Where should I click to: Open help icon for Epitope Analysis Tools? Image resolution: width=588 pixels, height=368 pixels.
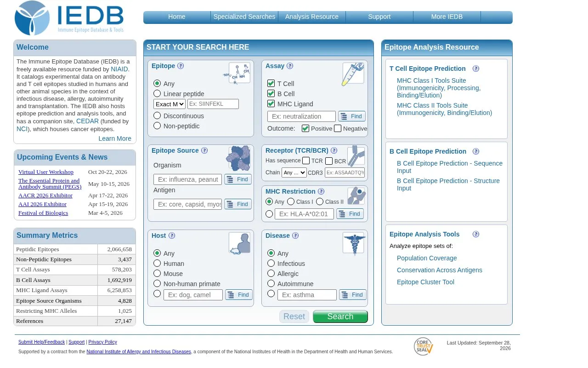476,234
